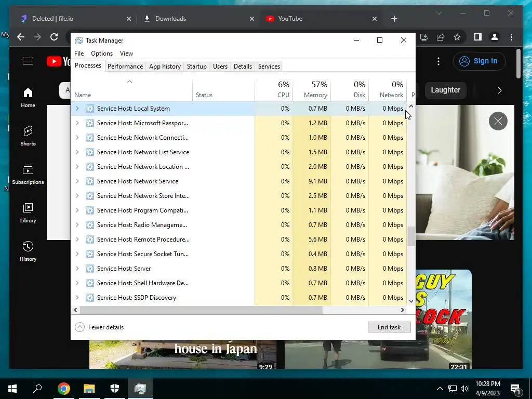
Task: Select the Laughter filter chip on YouTube
Action: click(x=445, y=90)
